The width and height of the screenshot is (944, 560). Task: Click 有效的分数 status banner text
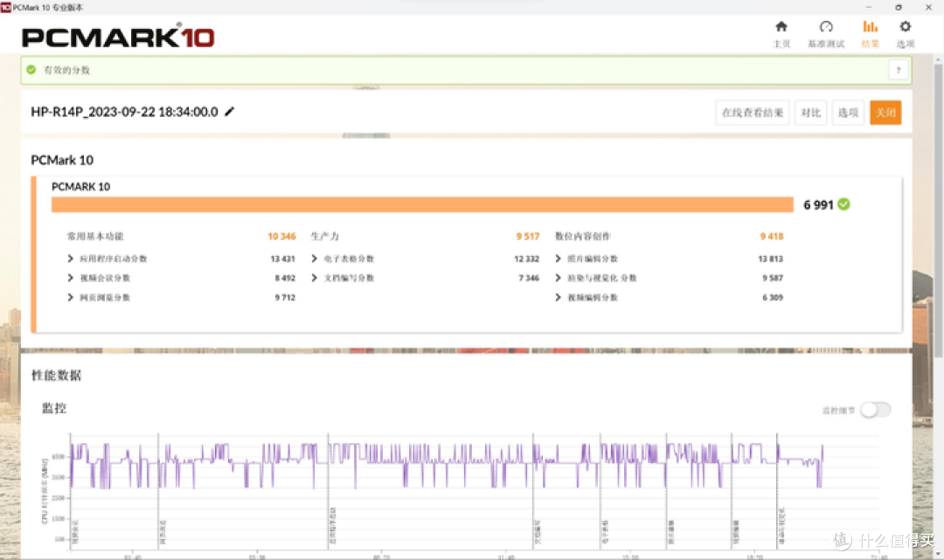66,70
